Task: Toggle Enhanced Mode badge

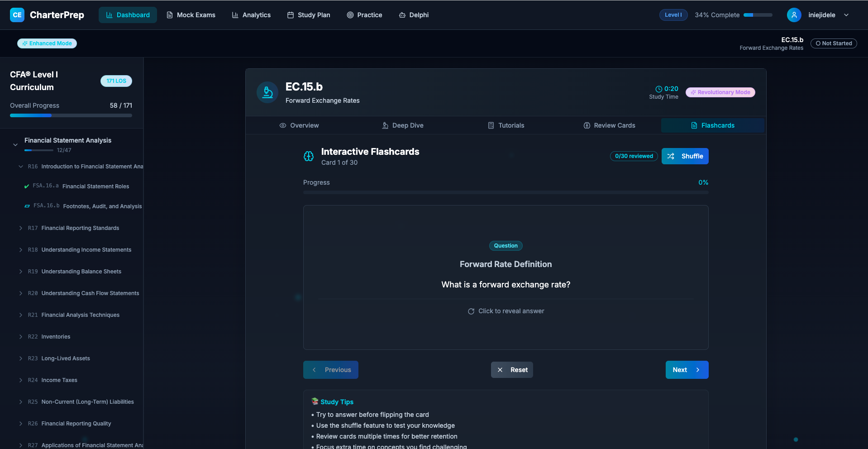Action: pos(47,43)
